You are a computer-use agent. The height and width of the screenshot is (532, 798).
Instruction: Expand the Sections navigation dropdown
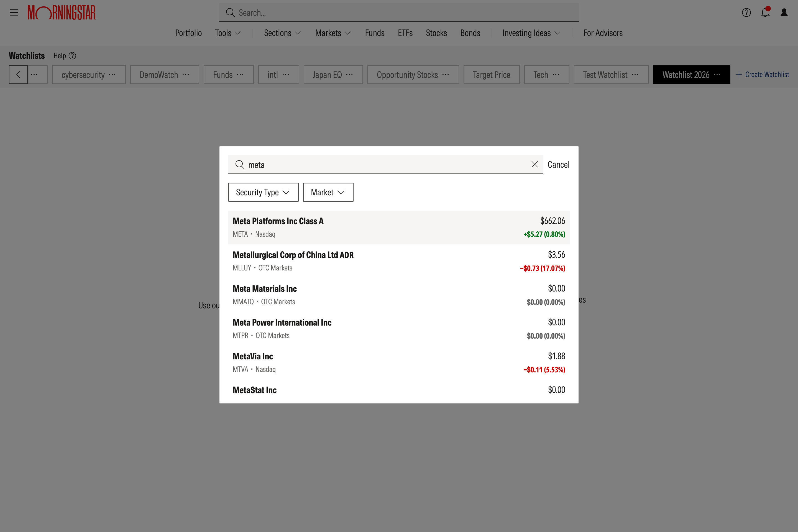282,33
